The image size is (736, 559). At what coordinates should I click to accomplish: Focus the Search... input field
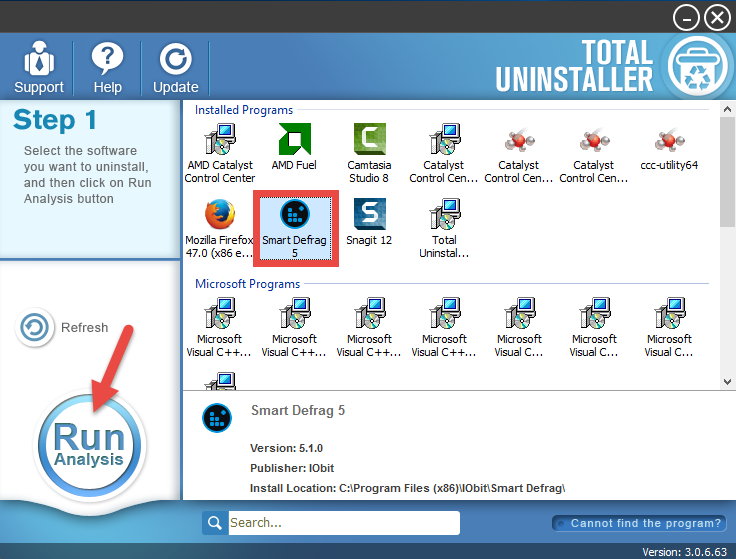(344, 523)
